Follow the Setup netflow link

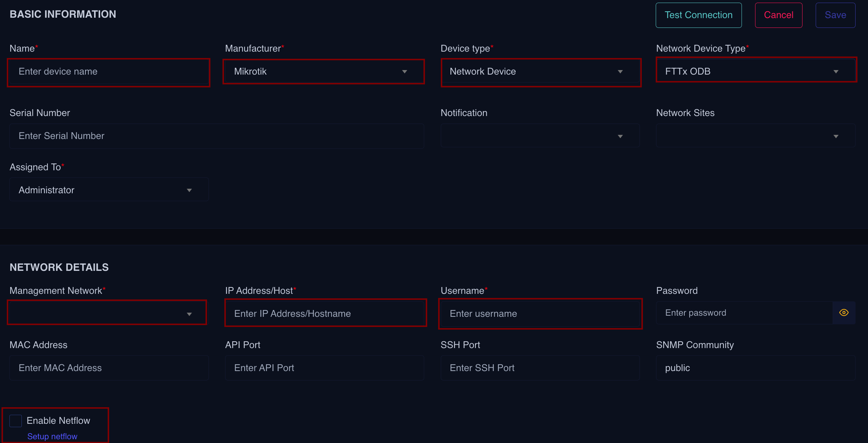(x=52, y=436)
